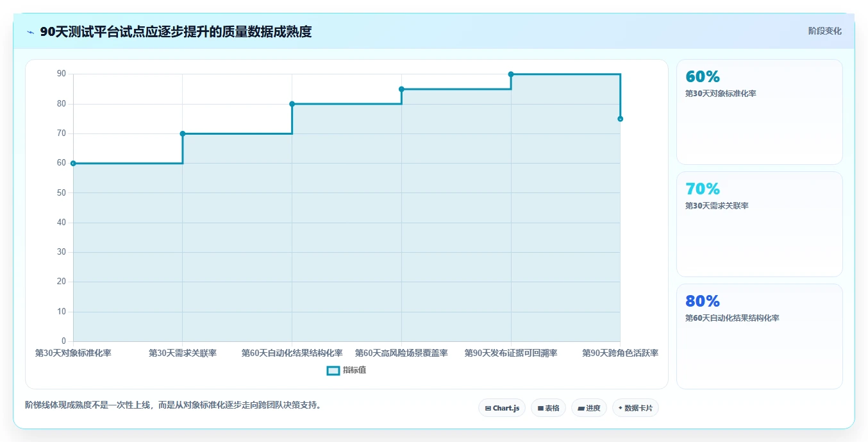Click the 数据卡片 tag
The width and height of the screenshot is (868, 442).
[635, 408]
